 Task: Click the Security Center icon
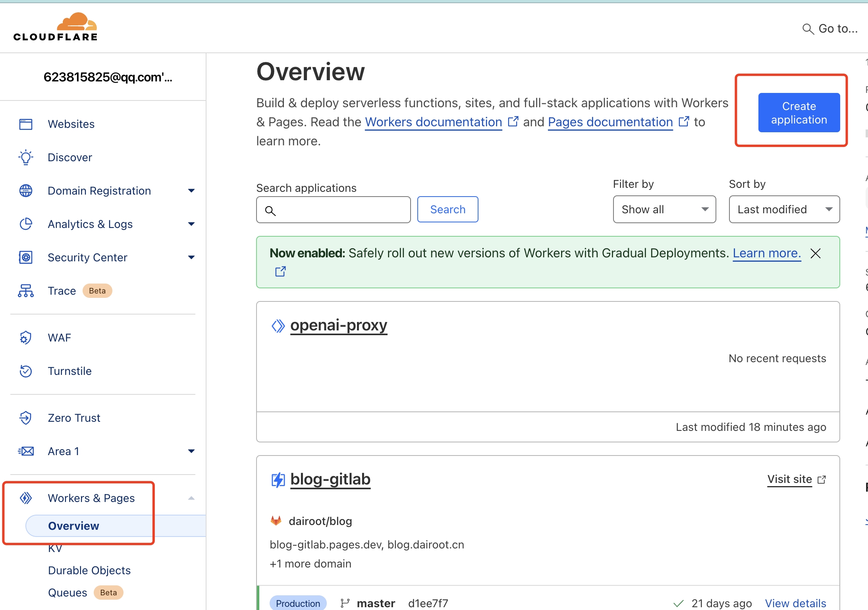click(x=26, y=258)
